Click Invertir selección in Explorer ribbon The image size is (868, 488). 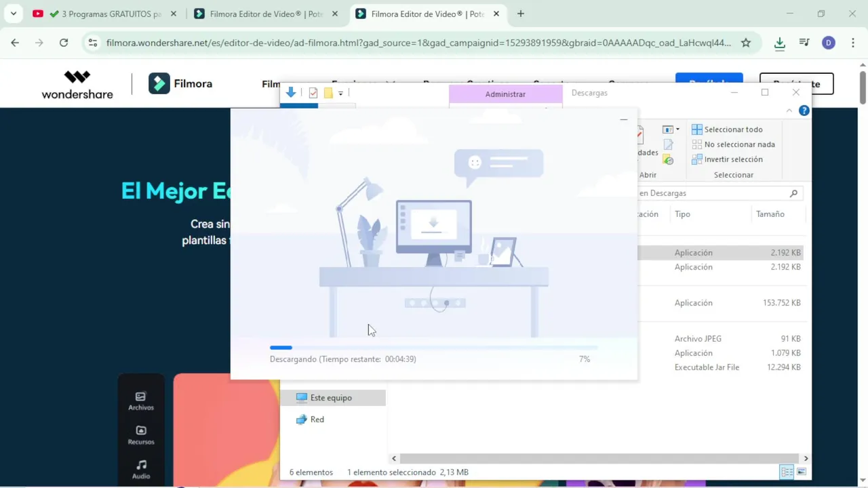[727, 159]
